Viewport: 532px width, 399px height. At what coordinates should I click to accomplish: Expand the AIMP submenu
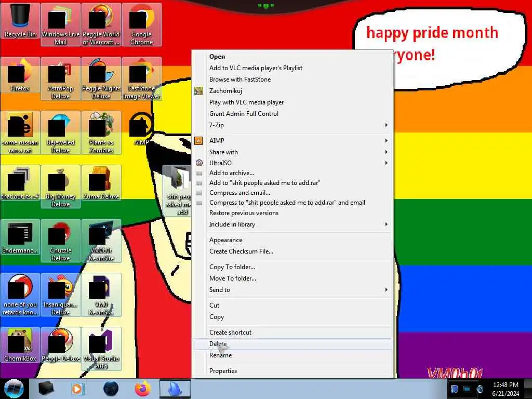(x=292, y=140)
